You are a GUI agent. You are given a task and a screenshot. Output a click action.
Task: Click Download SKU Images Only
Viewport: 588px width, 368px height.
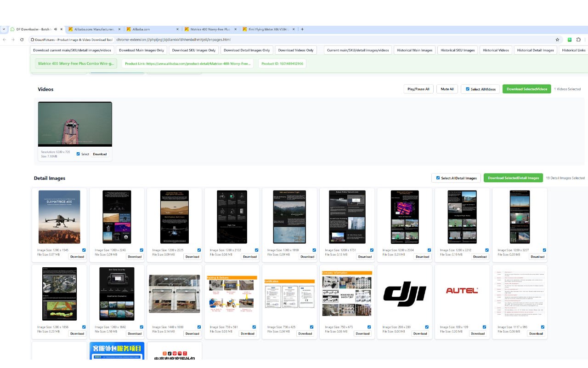coord(194,50)
